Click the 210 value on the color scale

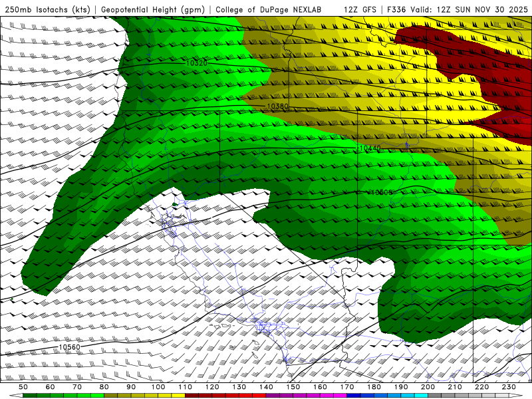click(455, 387)
